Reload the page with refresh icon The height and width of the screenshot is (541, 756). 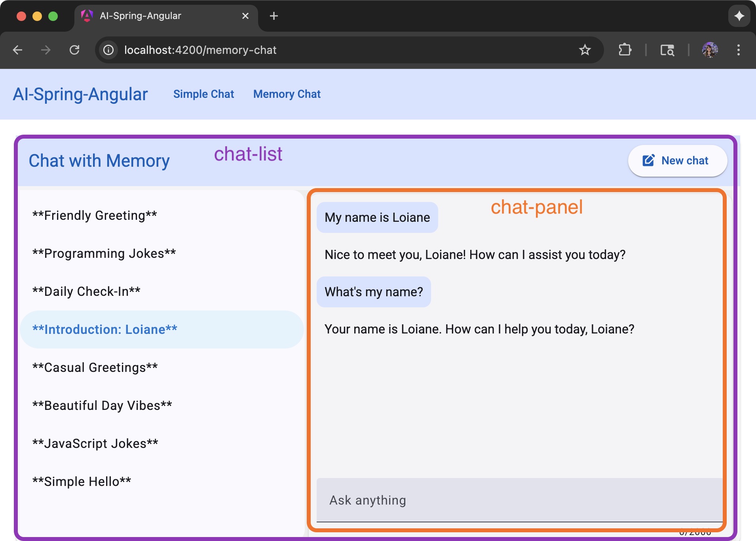pyautogui.click(x=74, y=50)
